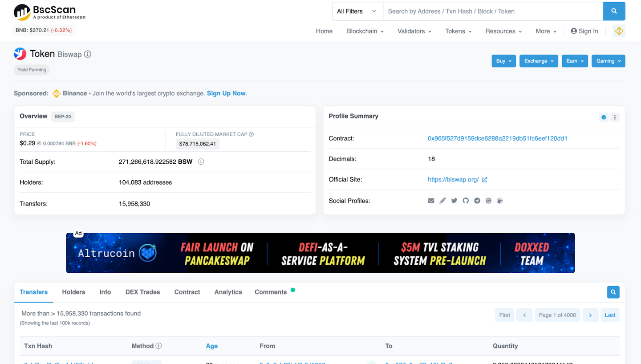
Task: Click the reputation face icon in Profile Summary
Action: (x=604, y=117)
